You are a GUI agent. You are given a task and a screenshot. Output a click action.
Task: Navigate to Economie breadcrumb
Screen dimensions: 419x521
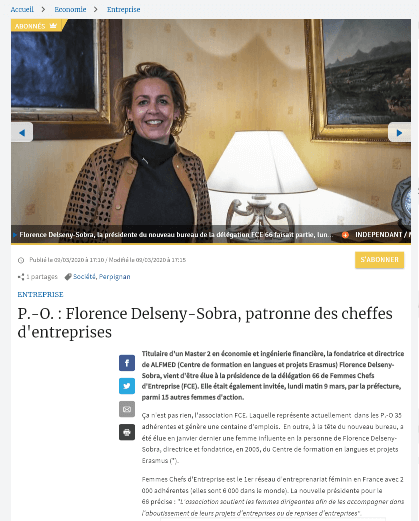pos(70,9)
